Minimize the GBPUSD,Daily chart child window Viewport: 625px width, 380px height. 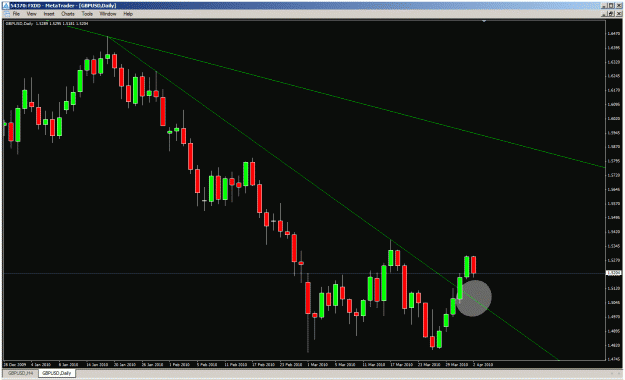click(604, 14)
